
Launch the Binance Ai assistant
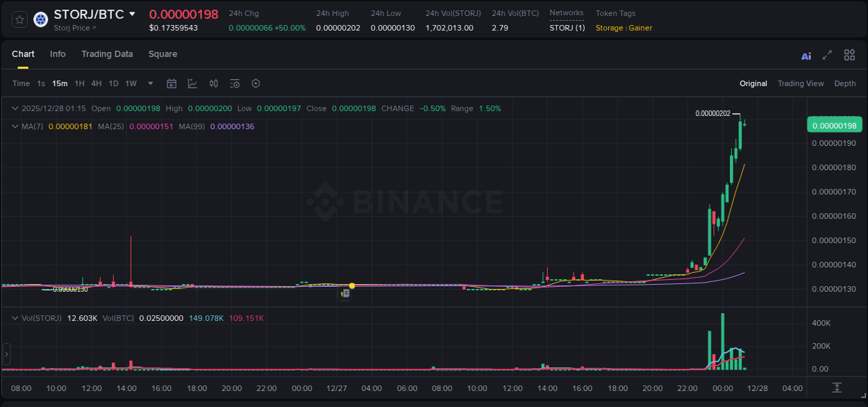point(806,55)
